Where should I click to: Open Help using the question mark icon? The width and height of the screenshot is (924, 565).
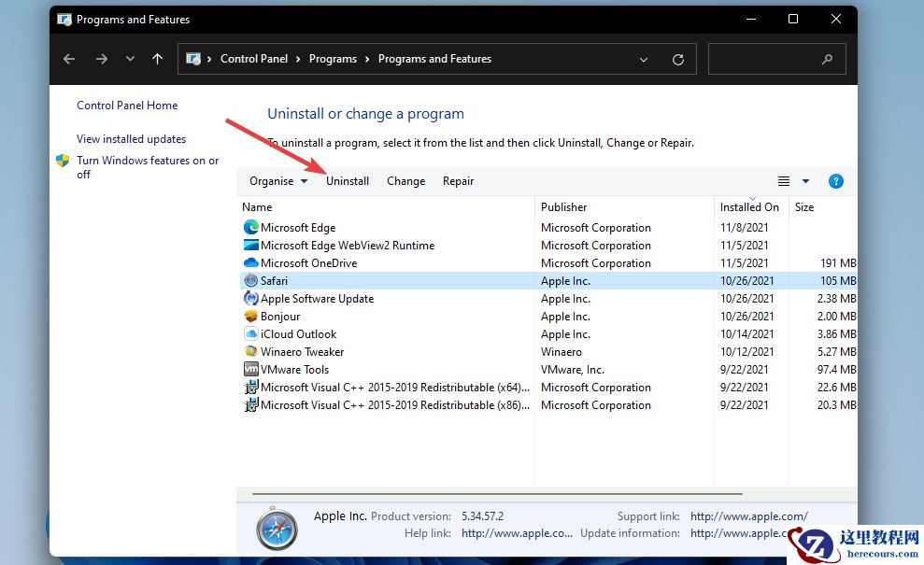tap(835, 180)
